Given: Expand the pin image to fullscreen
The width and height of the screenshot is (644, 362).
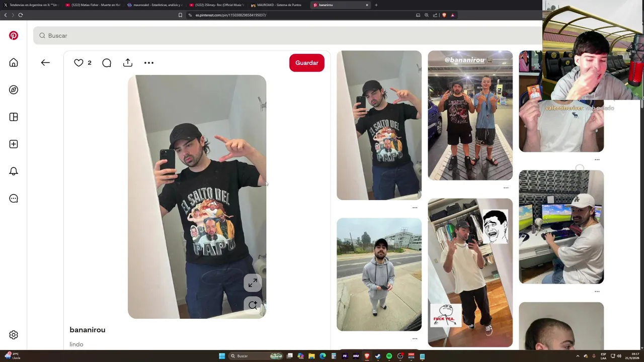Looking at the screenshot, I should (253, 283).
